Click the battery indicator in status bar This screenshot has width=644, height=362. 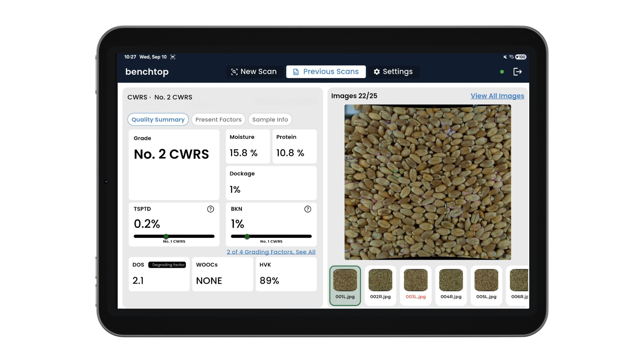pos(521,57)
